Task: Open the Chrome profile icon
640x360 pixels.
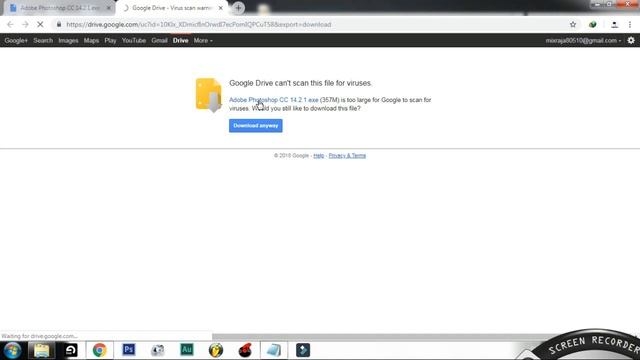Action: coord(614,24)
